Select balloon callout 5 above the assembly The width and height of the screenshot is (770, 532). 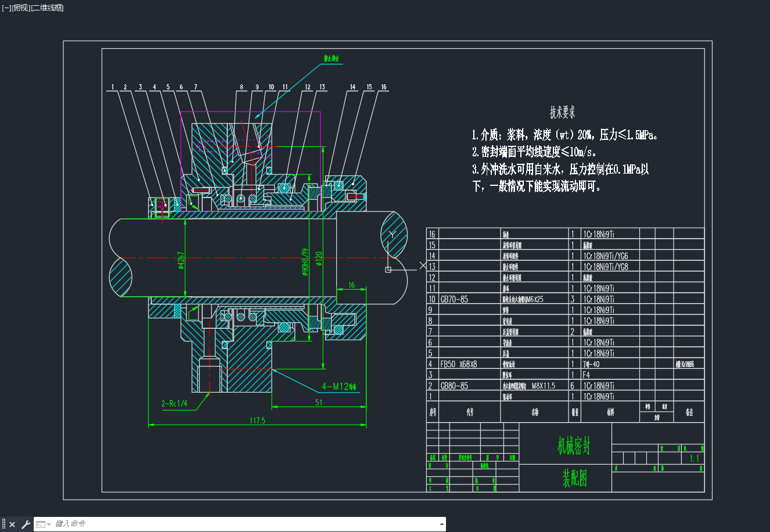click(x=168, y=88)
